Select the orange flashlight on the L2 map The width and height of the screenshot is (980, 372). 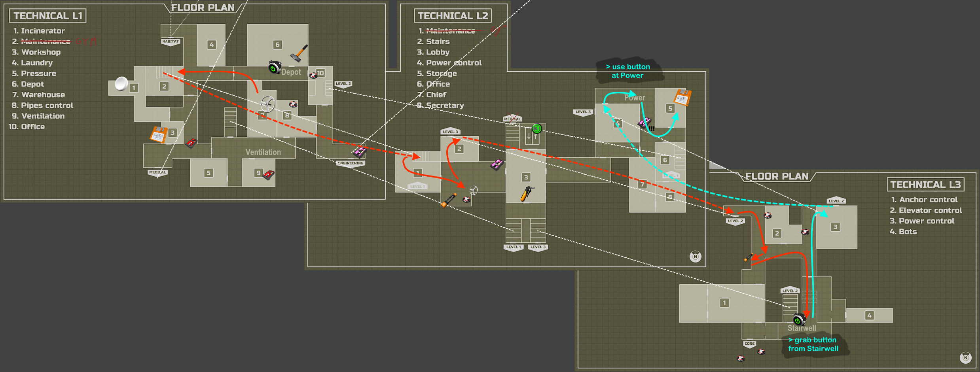(449, 200)
